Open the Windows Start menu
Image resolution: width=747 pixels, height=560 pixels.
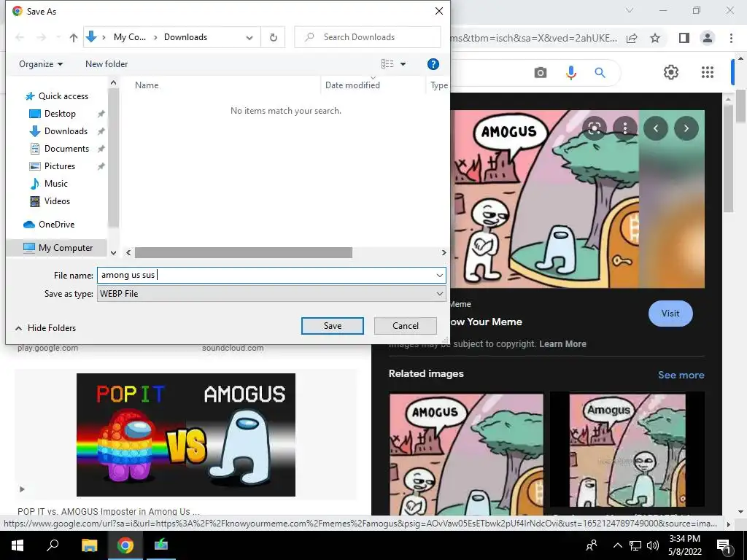click(x=18, y=545)
